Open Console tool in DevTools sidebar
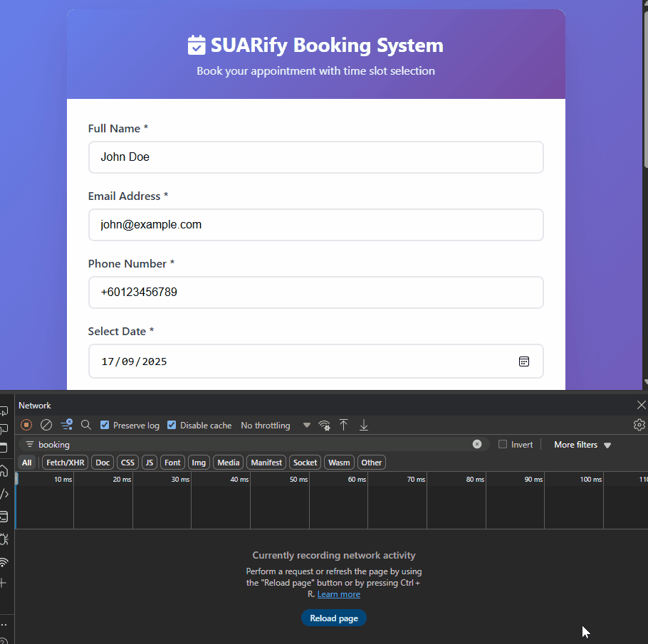 4,517
